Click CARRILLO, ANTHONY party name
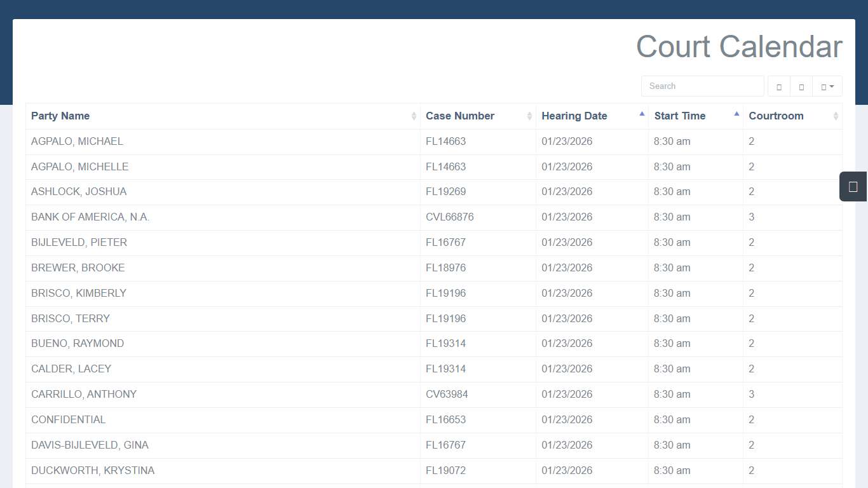This screenshot has height=488, width=868. [84, 395]
